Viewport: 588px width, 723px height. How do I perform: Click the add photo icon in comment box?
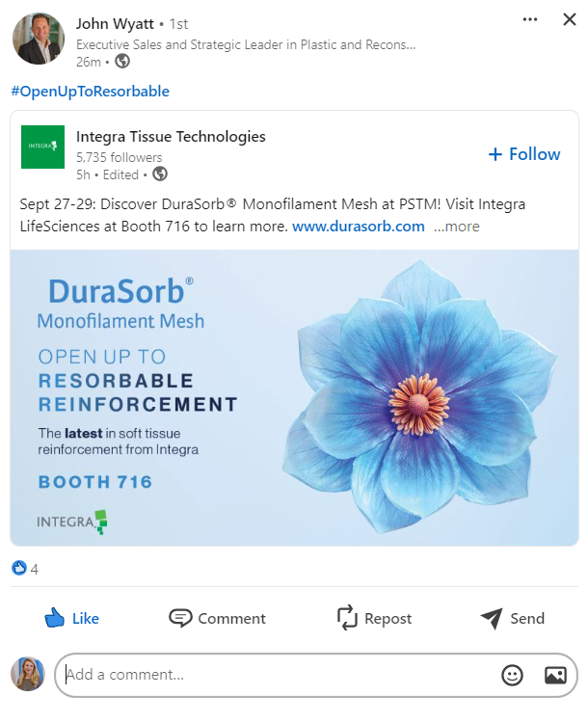[555, 676]
